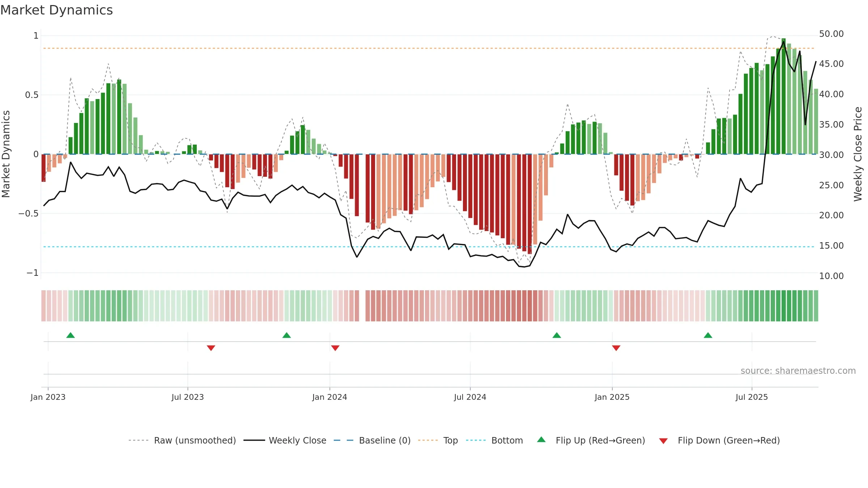Toggle the Baseline (0) legend entry
Viewport: 868px width, 488px height.
[372, 440]
